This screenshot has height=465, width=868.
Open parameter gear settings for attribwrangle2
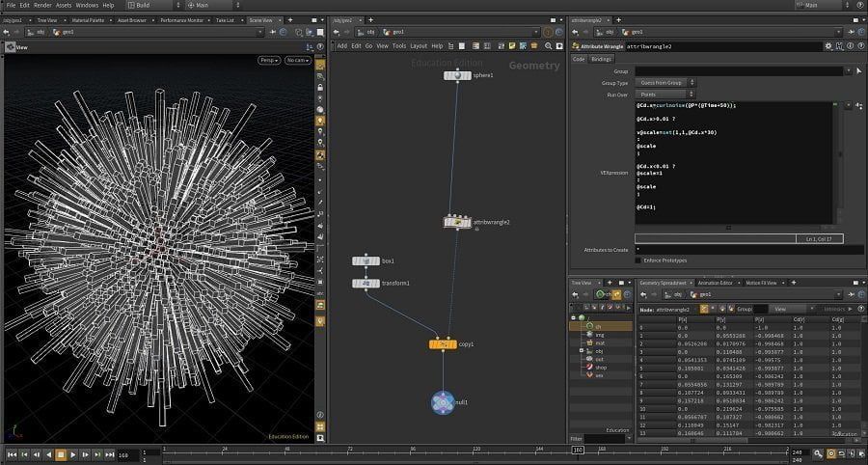[x=828, y=46]
